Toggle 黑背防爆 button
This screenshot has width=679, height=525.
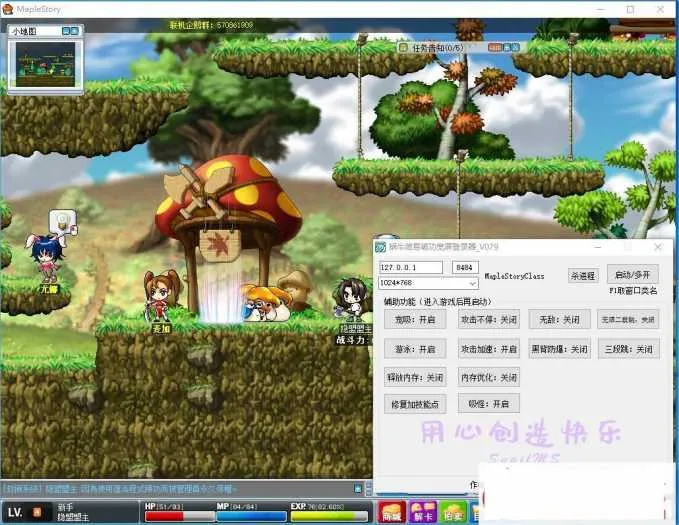click(x=559, y=349)
